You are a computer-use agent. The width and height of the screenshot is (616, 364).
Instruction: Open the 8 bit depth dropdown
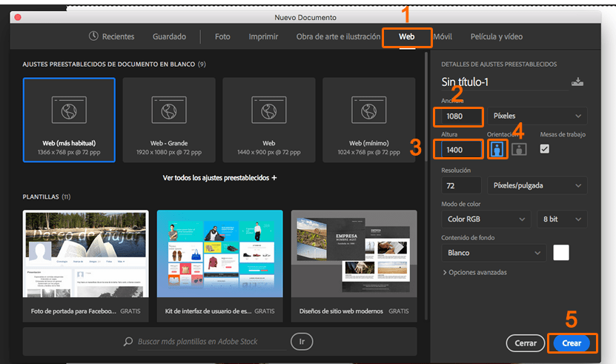pyautogui.click(x=562, y=219)
